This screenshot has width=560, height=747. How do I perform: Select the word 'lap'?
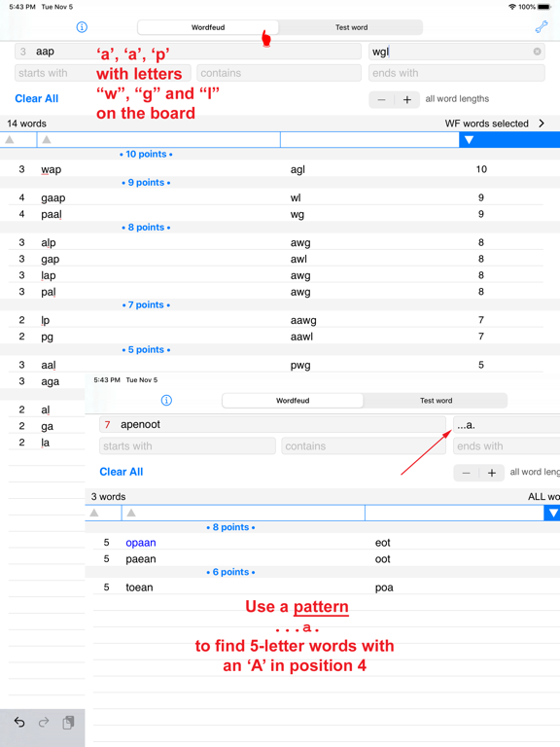click(x=48, y=276)
